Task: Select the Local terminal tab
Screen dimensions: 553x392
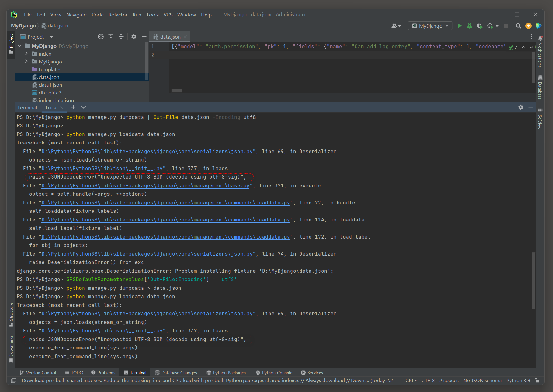Action: 52,107
